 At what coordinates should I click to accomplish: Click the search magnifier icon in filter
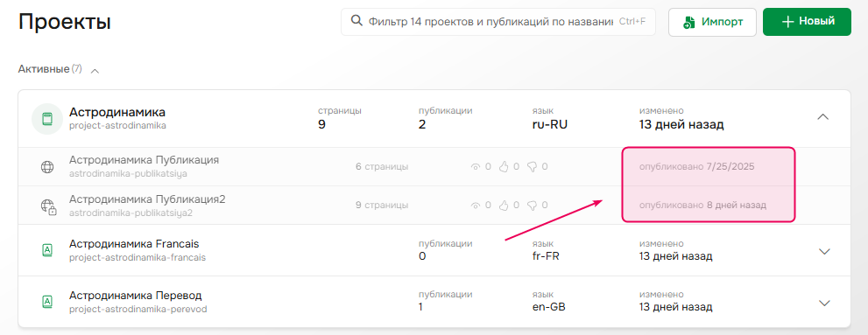(x=357, y=21)
